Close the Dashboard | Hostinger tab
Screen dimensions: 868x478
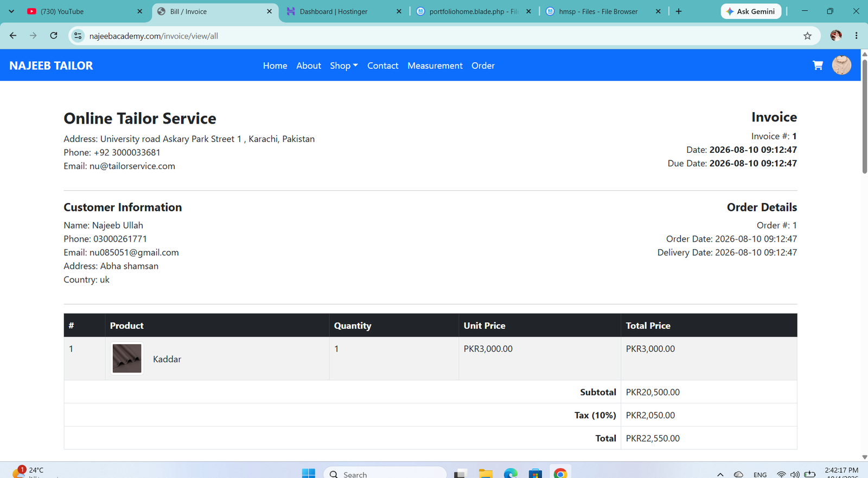click(399, 11)
